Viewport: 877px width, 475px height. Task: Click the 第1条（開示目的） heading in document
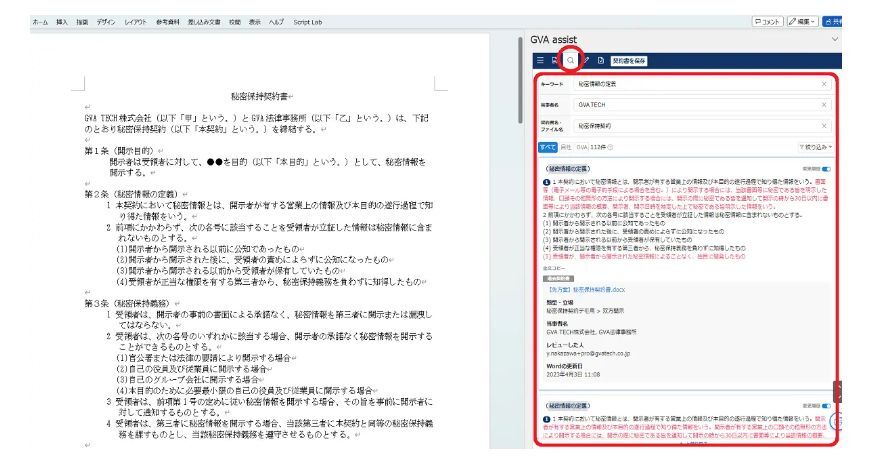[x=119, y=151]
